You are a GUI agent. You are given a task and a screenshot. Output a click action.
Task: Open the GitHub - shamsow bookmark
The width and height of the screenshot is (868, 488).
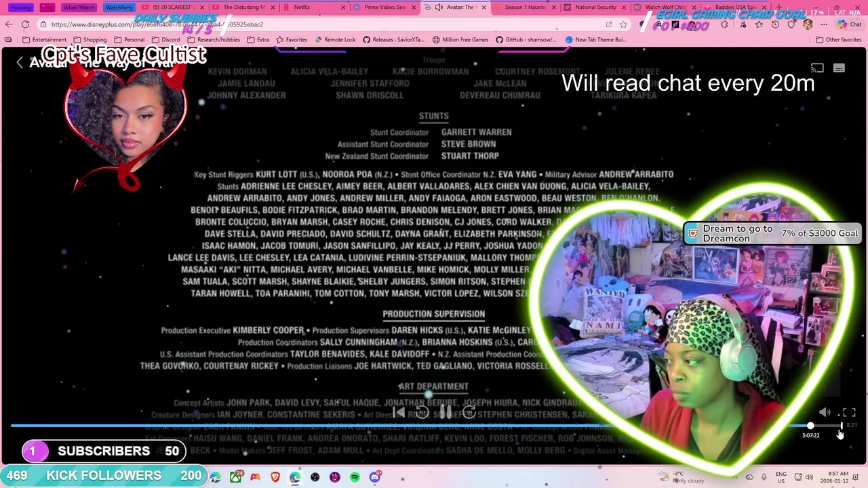[x=526, y=40]
